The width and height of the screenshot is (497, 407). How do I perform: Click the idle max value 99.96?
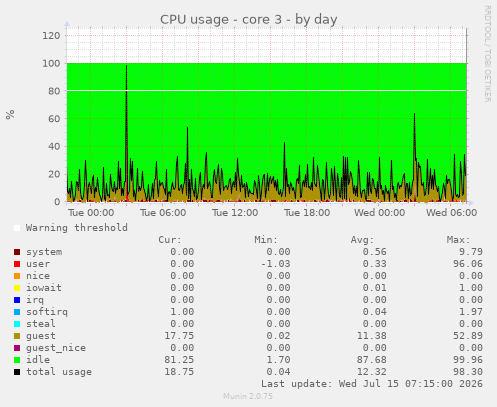(x=468, y=360)
